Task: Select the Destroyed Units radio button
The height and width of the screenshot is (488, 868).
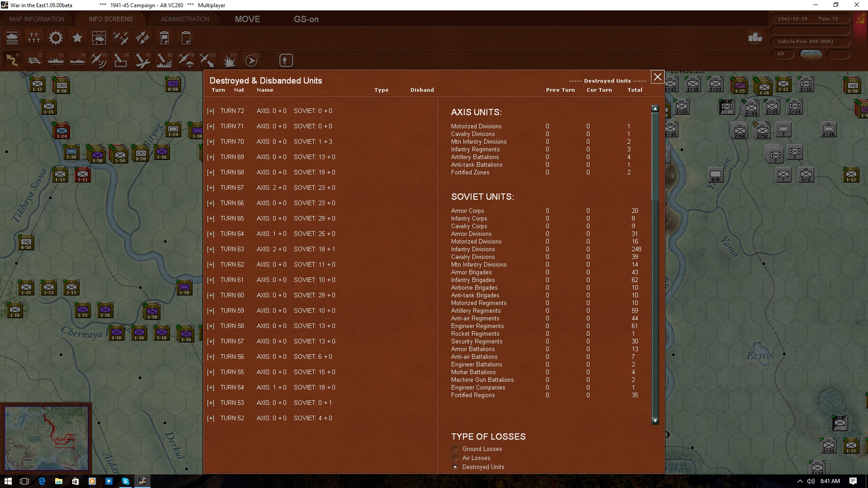Action: 455,467
